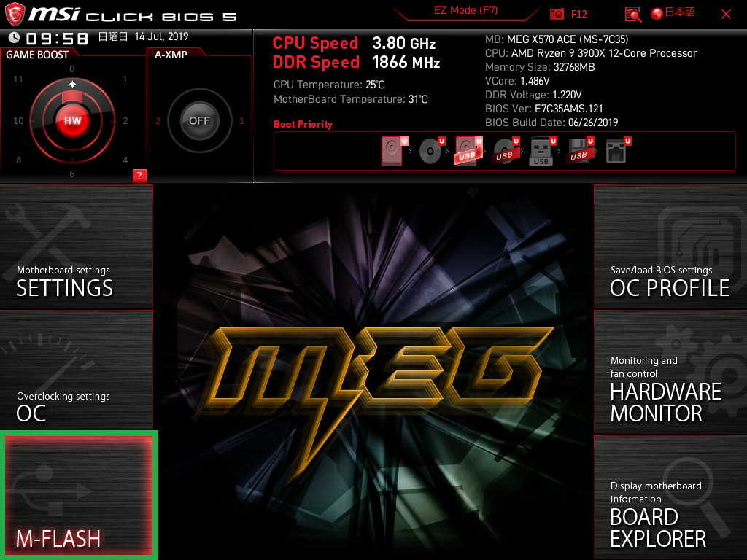
Task: Click the date 14 Jul, 2019
Action: click(161, 36)
